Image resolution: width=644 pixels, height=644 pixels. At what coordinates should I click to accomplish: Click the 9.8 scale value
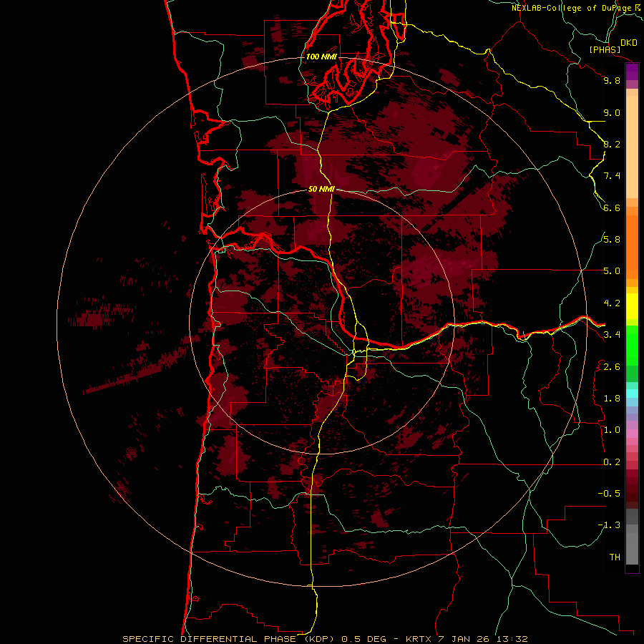(612, 80)
